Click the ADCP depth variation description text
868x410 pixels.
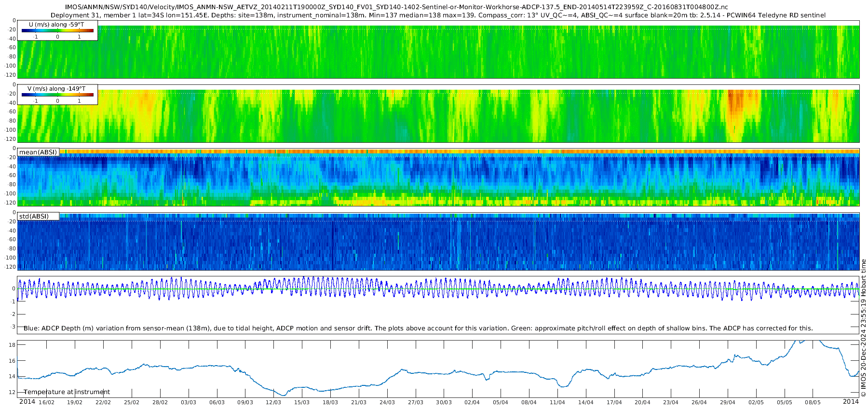click(418, 328)
